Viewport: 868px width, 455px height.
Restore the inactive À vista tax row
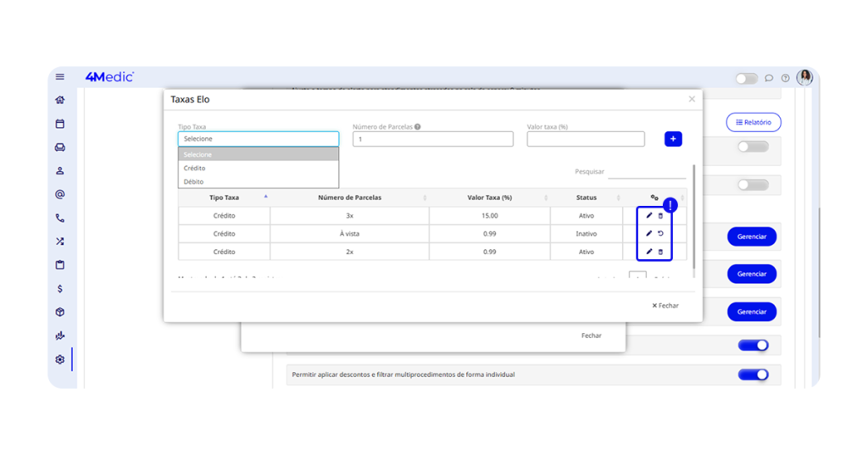[661, 234]
